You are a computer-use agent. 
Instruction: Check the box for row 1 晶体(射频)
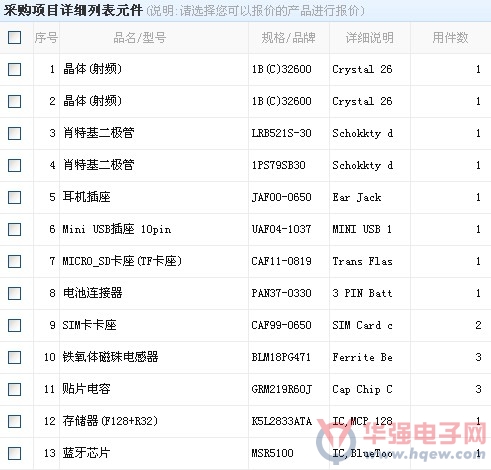[14, 69]
